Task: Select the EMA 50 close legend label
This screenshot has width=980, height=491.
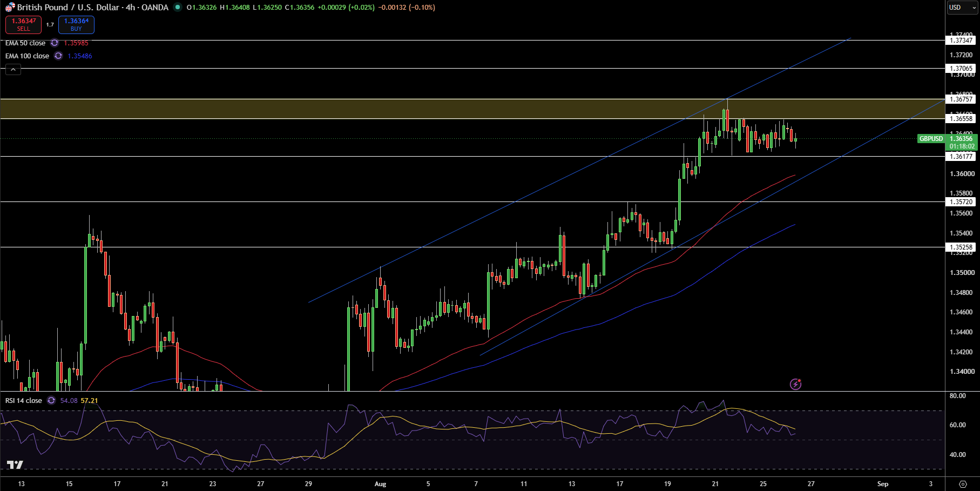Action: point(25,43)
